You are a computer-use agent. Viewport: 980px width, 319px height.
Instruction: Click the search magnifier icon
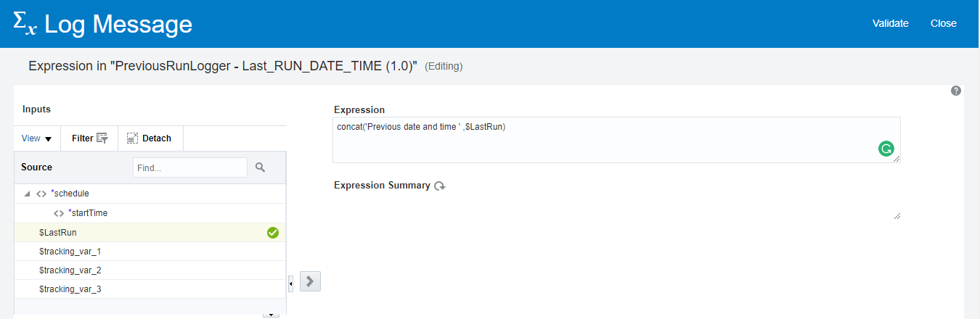(261, 167)
